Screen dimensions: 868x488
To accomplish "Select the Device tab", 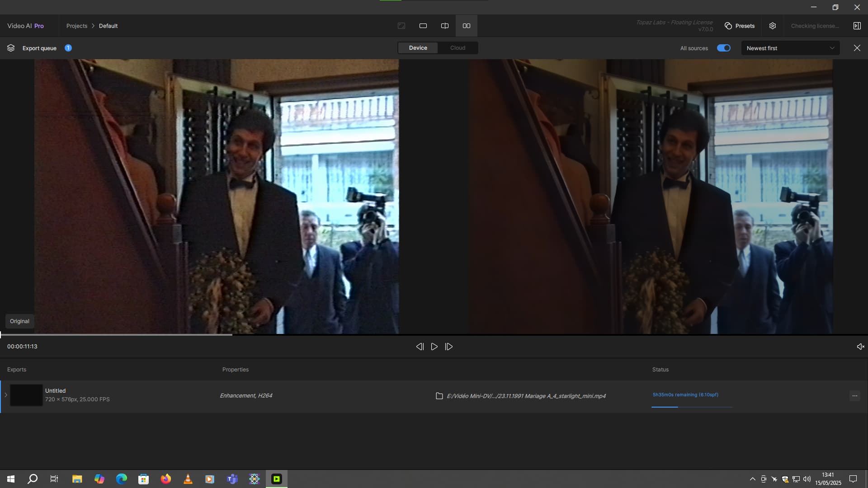I will pyautogui.click(x=418, y=47).
